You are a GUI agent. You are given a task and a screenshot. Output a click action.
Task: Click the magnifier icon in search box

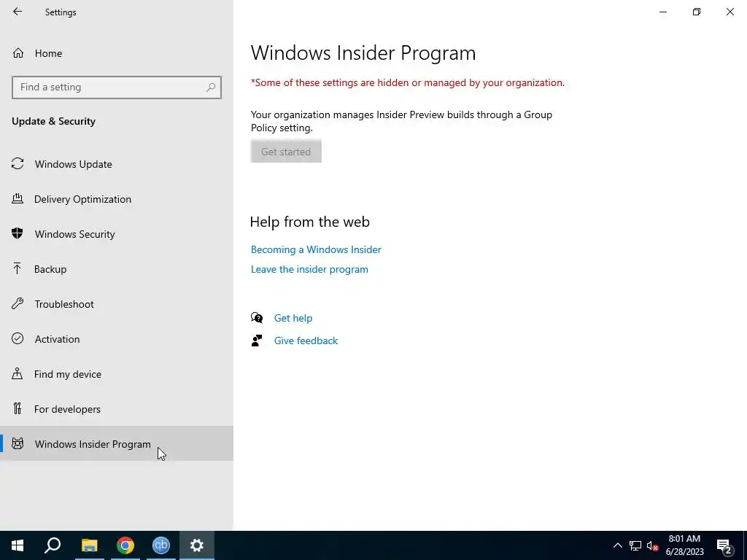pyautogui.click(x=211, y=87)
